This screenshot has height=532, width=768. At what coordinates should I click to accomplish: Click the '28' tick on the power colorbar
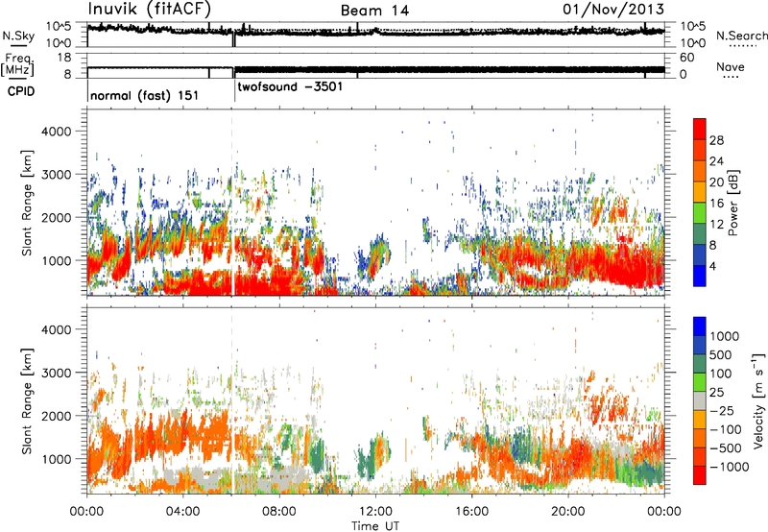click(716, 140)
